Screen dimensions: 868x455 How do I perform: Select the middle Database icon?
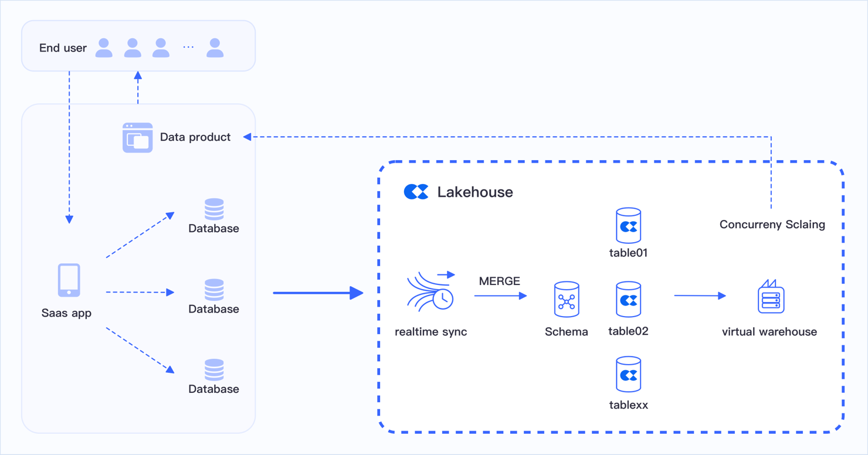click(214, 290)
